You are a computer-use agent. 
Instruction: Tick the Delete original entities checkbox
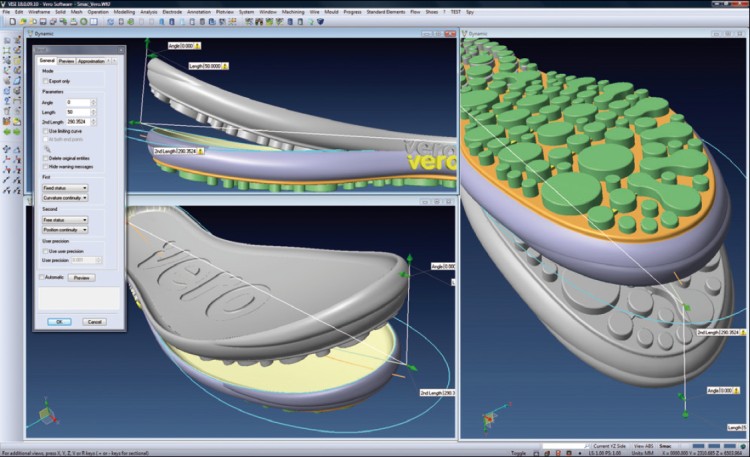44,158
